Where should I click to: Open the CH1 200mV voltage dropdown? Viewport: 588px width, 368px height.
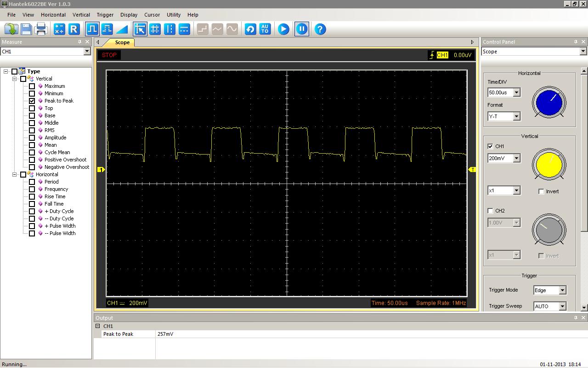coord(516,158)
